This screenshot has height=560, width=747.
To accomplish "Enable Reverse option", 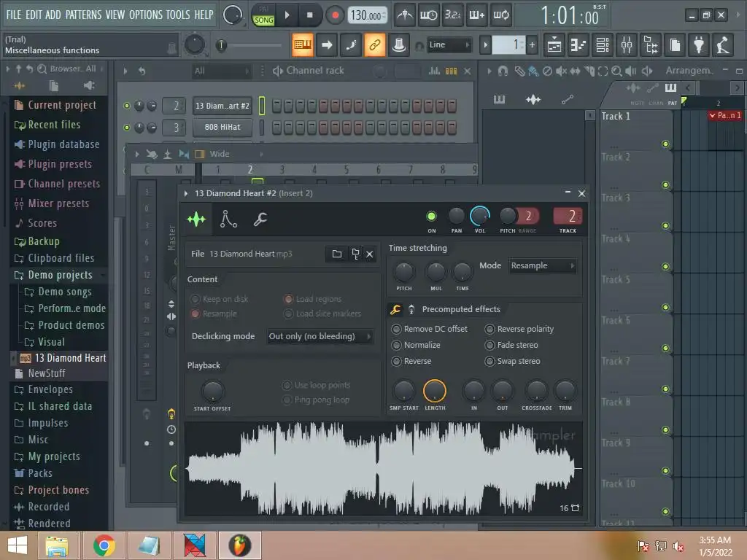I will (396, 362).
